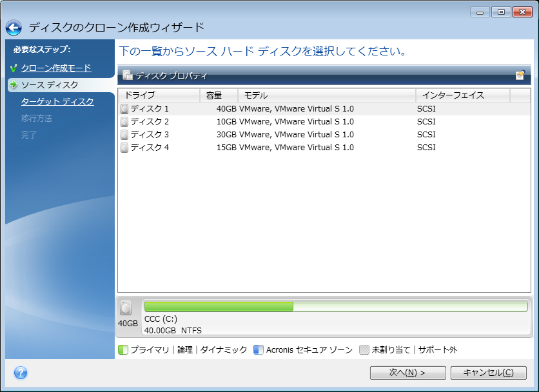
Task: Click the green checkmark beside クローン作成モード
Action: point(14,68)
